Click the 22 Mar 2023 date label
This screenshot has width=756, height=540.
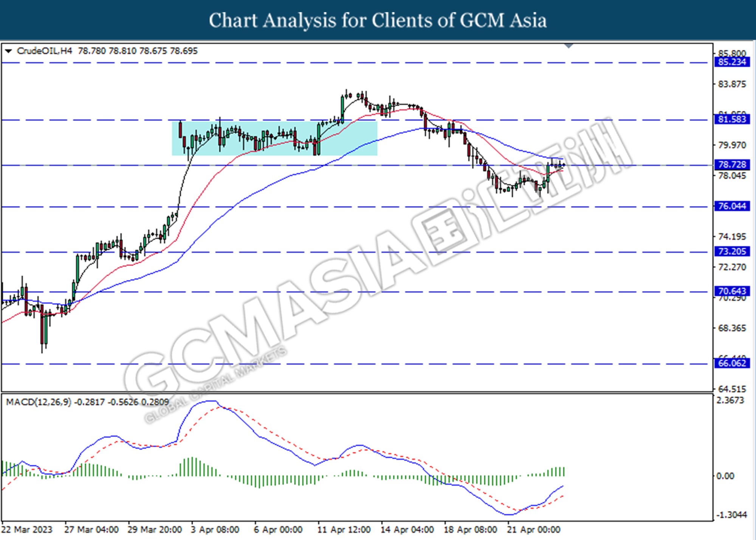click(27, 529)
